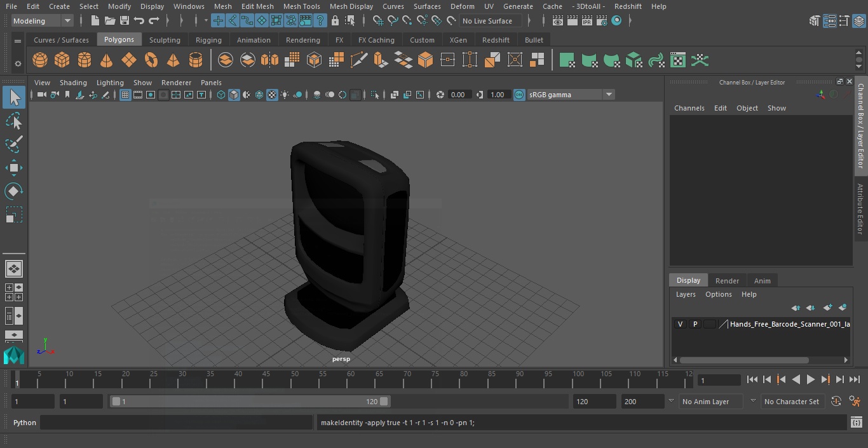Toggle layer playback P box
The width and height of the screenshot is (868, 448).
coord(695,324)
